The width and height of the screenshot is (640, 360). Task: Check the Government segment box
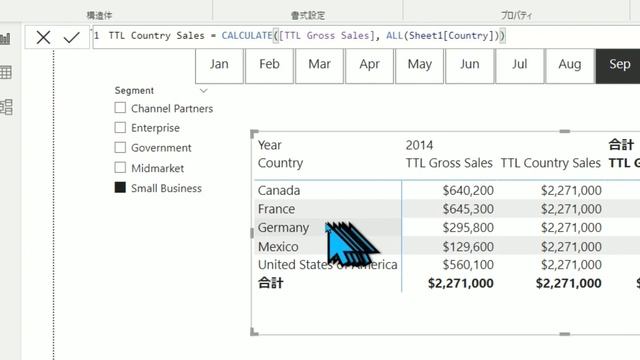(120, 147)
